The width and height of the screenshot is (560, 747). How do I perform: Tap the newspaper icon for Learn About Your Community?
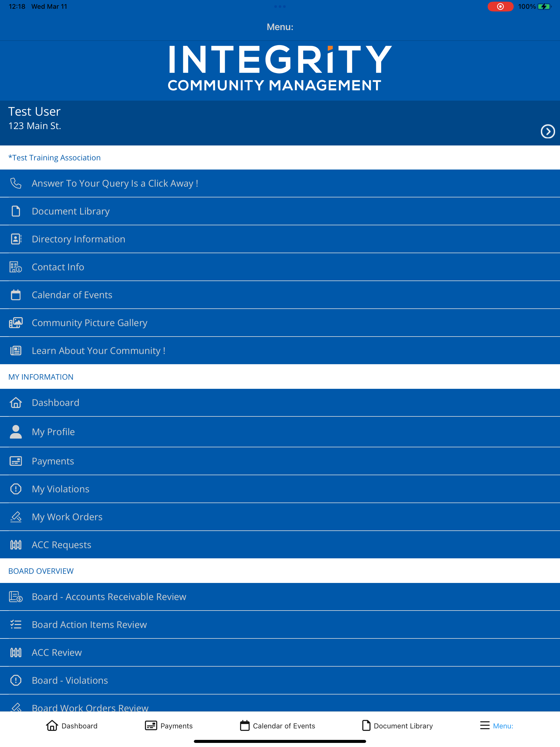pos(16,351)
